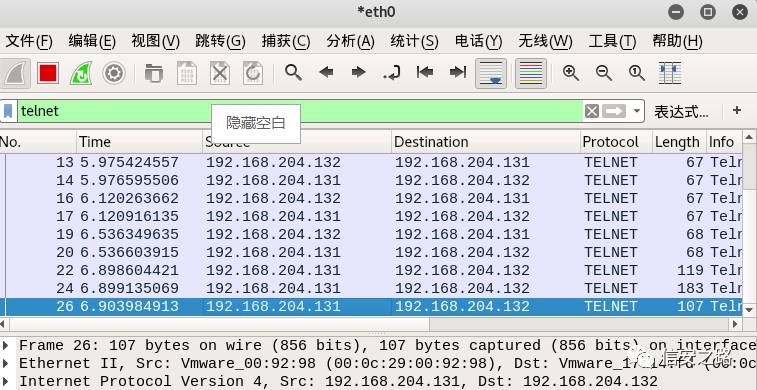
Task: Restart the current capture
Action: point(81,73)
